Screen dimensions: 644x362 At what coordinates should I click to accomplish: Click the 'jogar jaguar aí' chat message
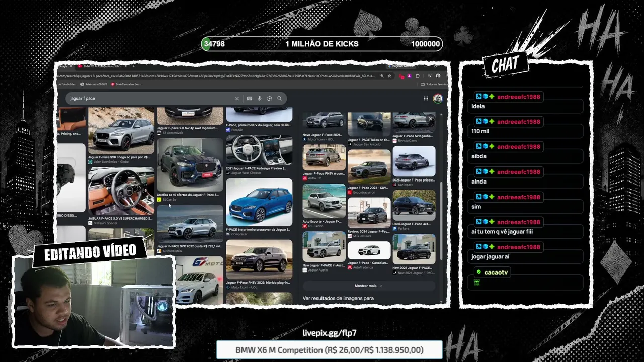pos(491,257)
